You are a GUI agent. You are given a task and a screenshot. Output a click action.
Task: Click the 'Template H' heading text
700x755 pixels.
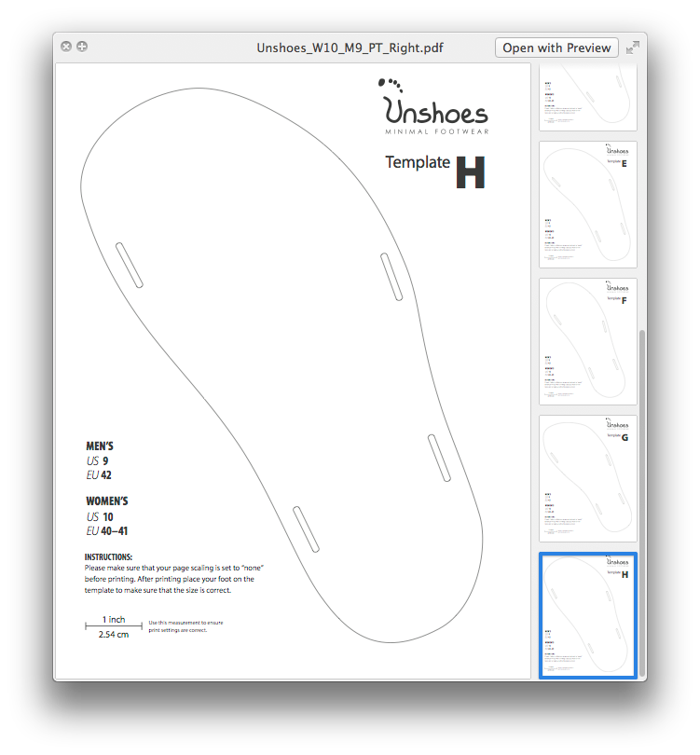tap(434, 172)
